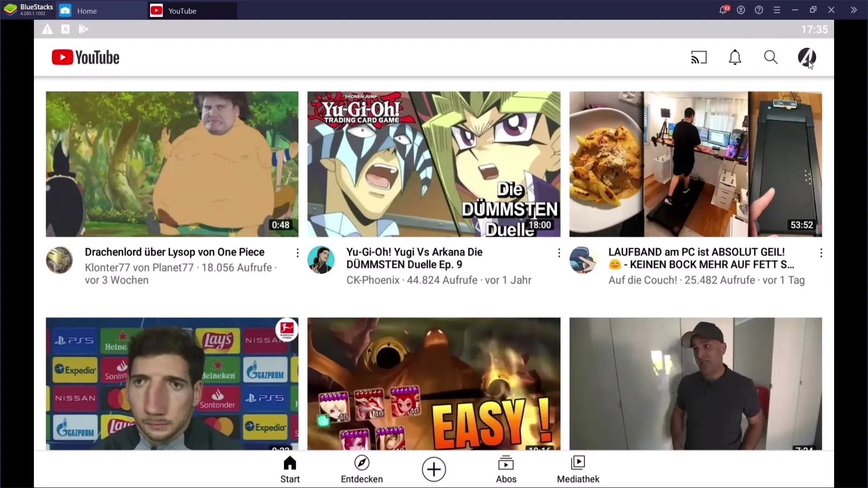Open CK-Phoenix channel avatar
This screenshot has width=868, height=488.
tap(321, 260)
